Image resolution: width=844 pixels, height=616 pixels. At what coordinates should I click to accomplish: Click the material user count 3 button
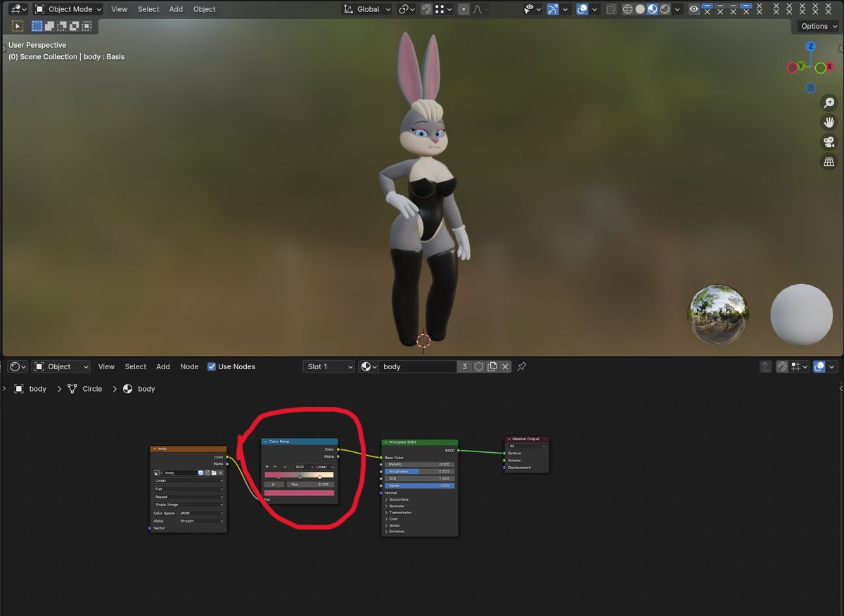click(x=465, y=366)
